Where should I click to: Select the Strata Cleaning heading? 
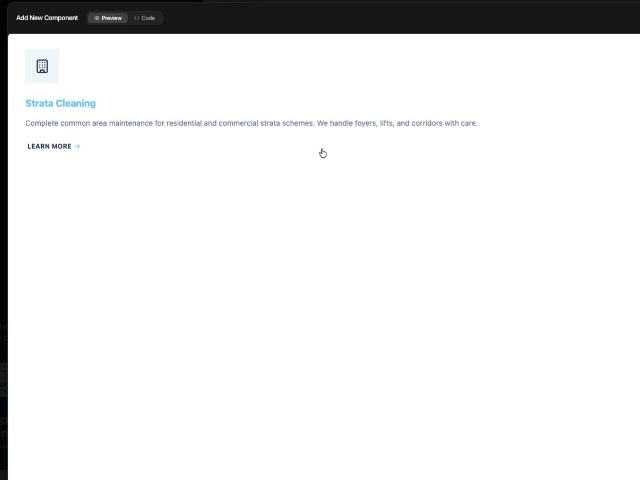[60, 103]
